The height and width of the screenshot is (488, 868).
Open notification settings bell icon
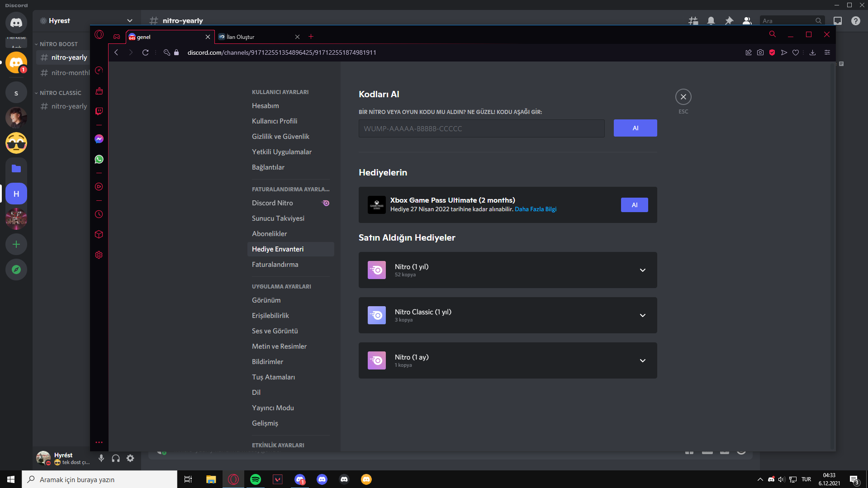point(711,21)
